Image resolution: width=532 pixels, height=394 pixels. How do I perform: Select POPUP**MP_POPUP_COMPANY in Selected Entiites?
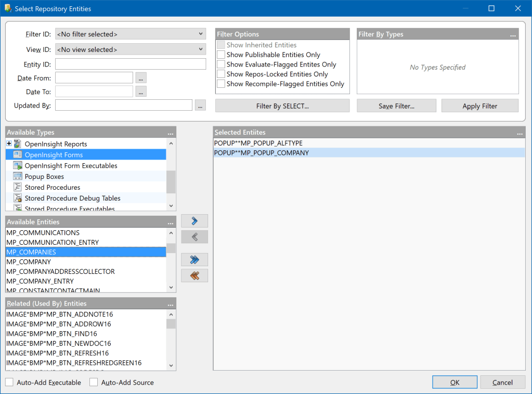260,152
